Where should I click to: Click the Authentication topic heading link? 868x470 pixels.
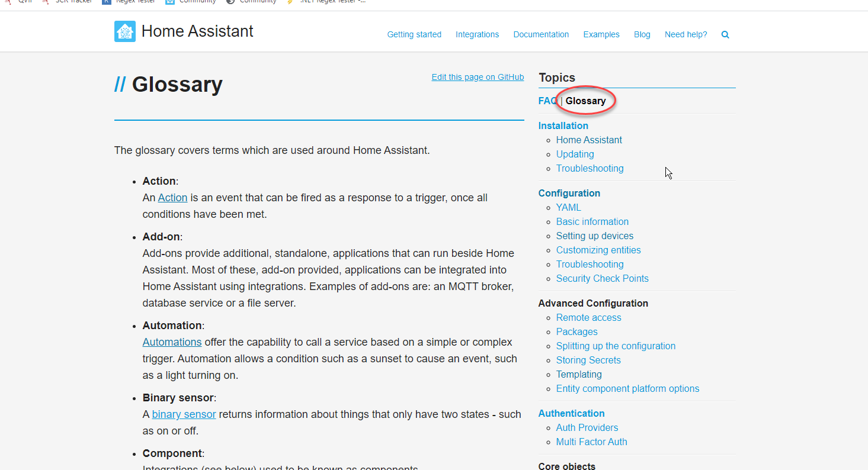point(572,413)
